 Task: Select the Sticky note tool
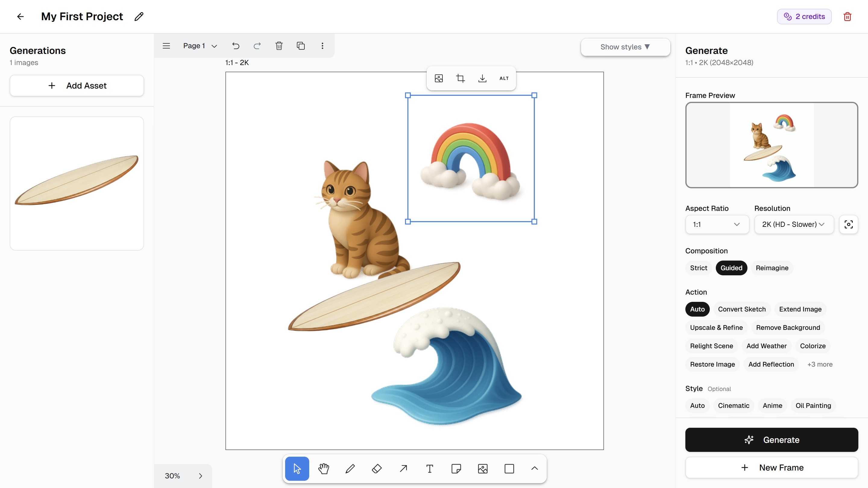pyautogui.click(x=456, y=468)
